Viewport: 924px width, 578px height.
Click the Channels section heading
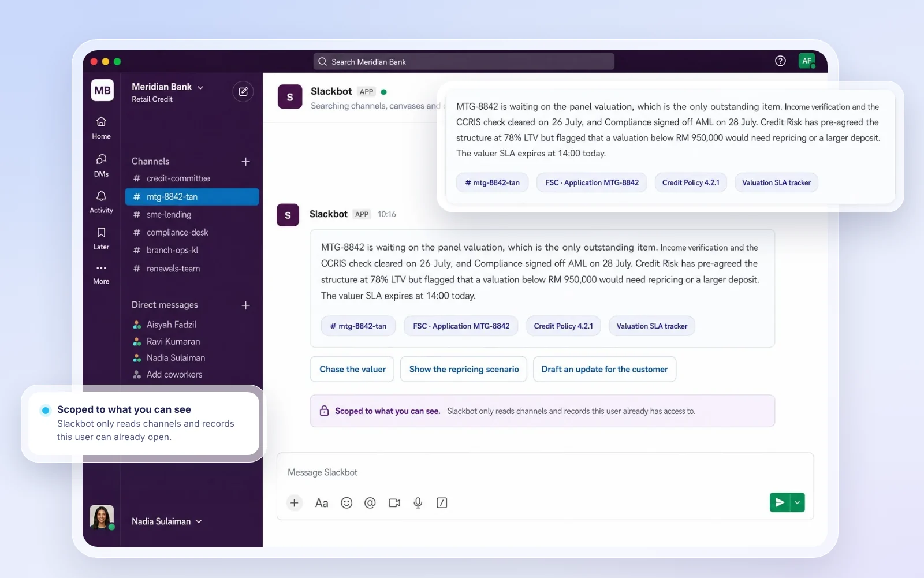[150, 161]
